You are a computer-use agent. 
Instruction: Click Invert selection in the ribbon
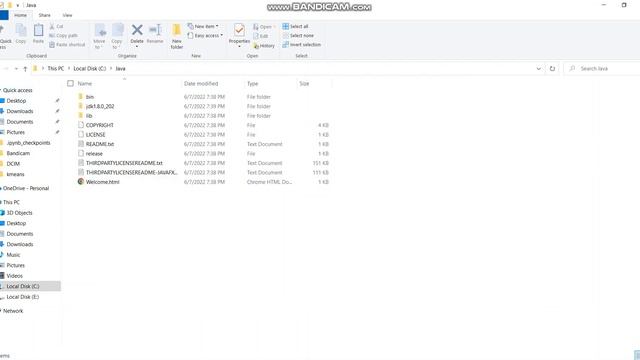tap(302, 44)
